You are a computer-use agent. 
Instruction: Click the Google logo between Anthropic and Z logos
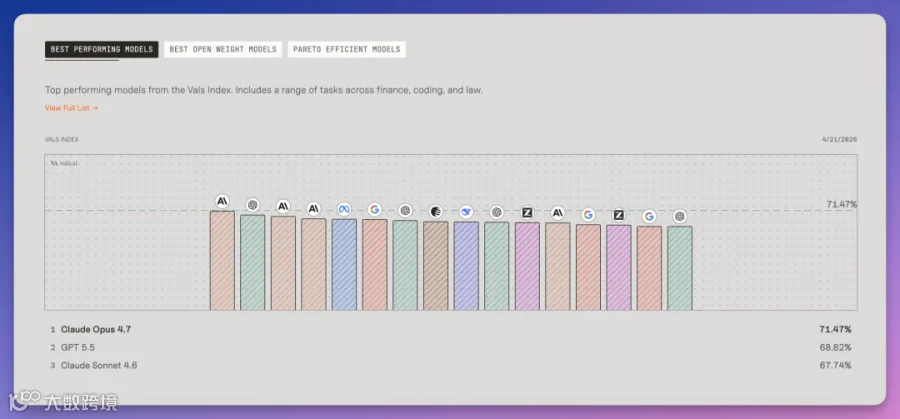tap(588, 215)
